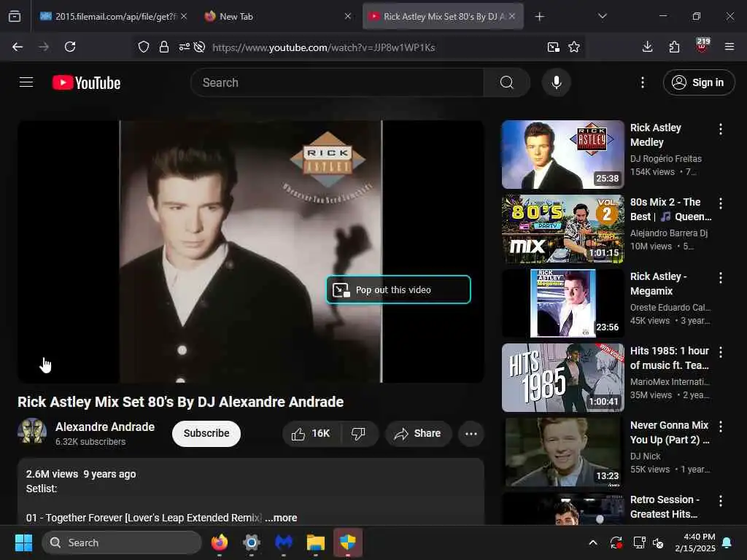Open Windows Start menu
The width and height of the screenshot is (747, 560).
point(23,542)
